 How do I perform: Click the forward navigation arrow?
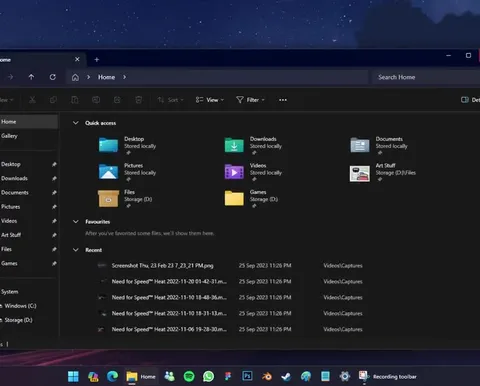[x=11, y=77]
